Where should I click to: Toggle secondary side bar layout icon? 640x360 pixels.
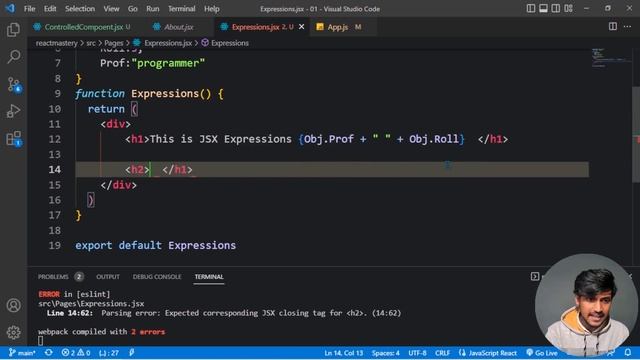click(556, 9)
